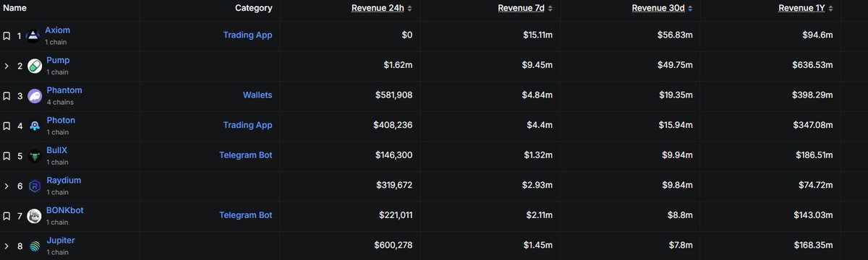
Task: Bookmark the BONKbot protocol row
Action: [x=7, y=215]
